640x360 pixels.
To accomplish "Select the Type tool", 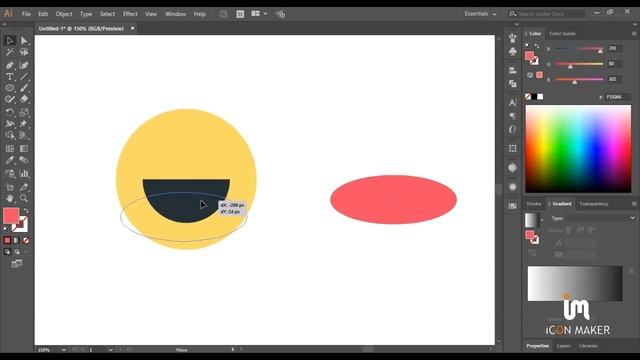I will [10, 77].
